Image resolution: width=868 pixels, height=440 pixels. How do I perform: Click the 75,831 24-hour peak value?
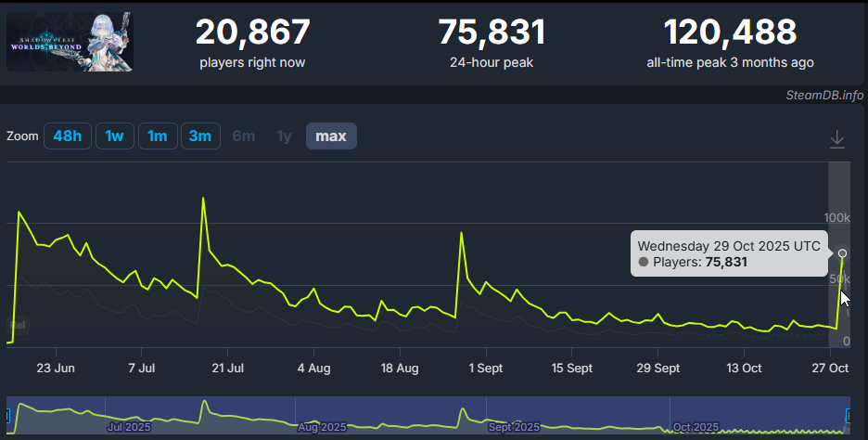click(491, 32)
